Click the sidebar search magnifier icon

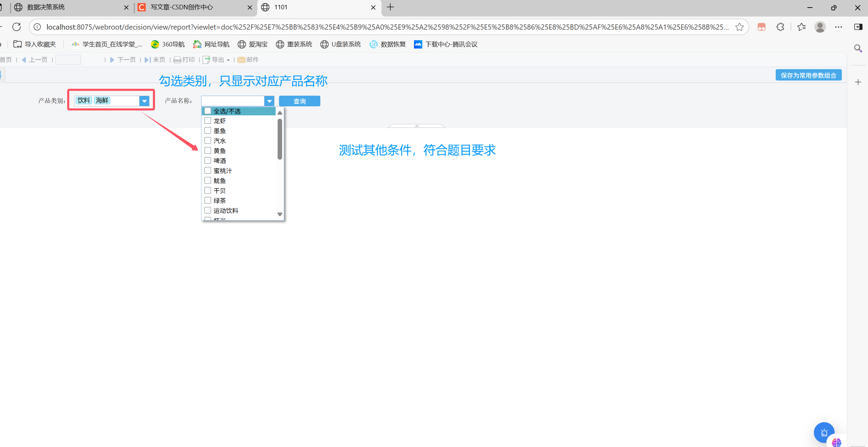[858, 48]
